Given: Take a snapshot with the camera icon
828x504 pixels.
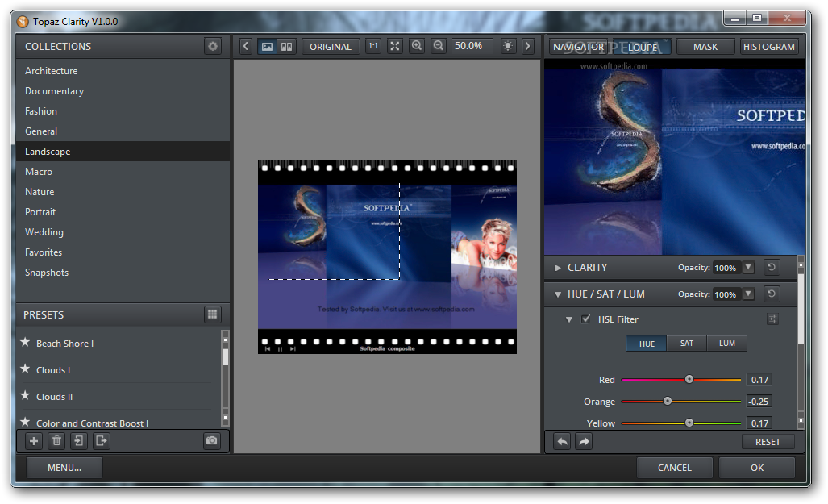Looking at the screenshot, I should coord(211,440).
